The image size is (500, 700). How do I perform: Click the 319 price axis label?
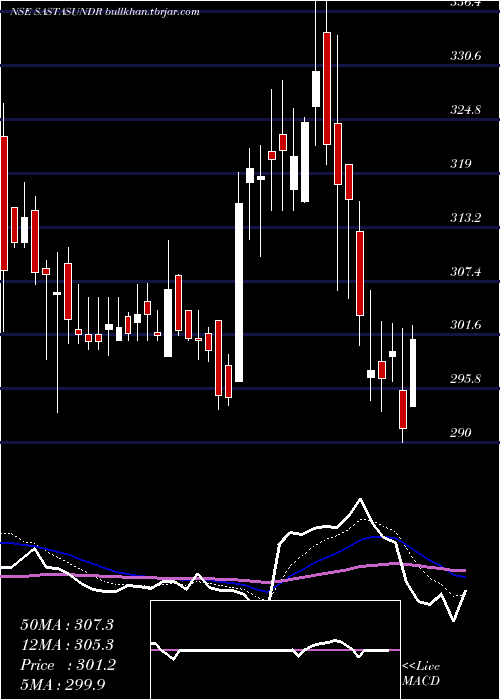[x=461, y=163]
